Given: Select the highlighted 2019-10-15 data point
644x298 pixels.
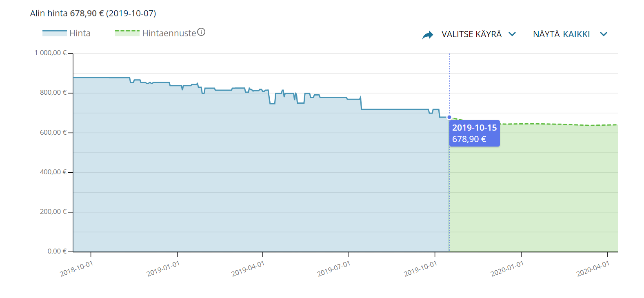Looking at the screenshot, I should pyautogui.click(x=449, y=117).
